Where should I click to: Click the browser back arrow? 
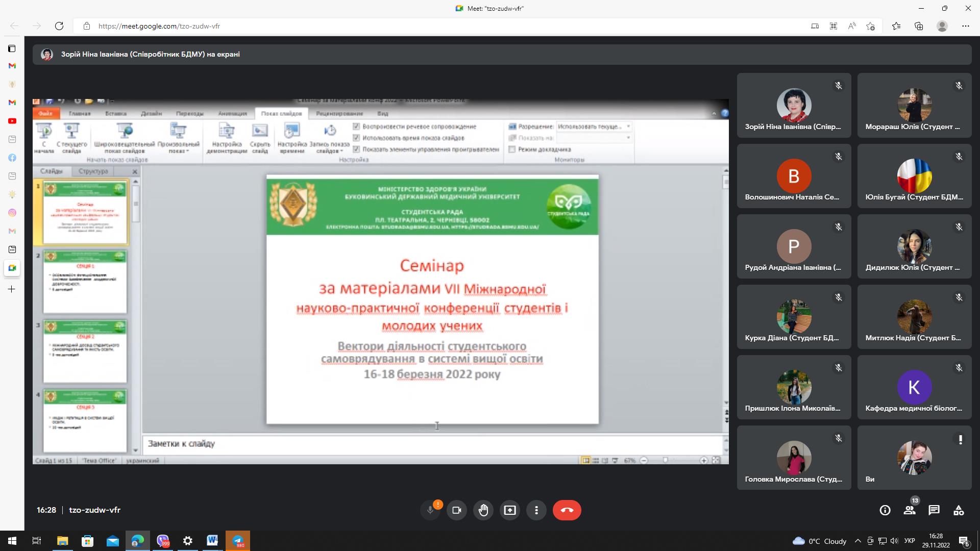[x=14, y=26]
